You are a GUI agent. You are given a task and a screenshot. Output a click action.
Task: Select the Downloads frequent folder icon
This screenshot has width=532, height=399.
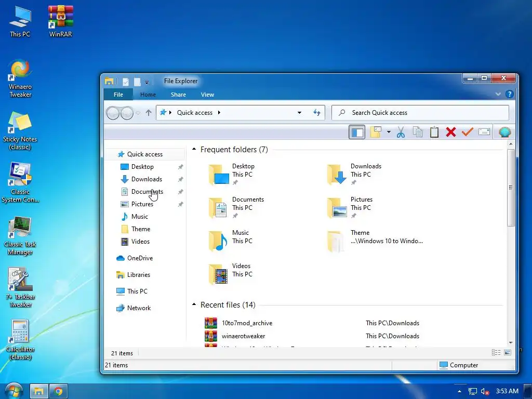(337, 175)
